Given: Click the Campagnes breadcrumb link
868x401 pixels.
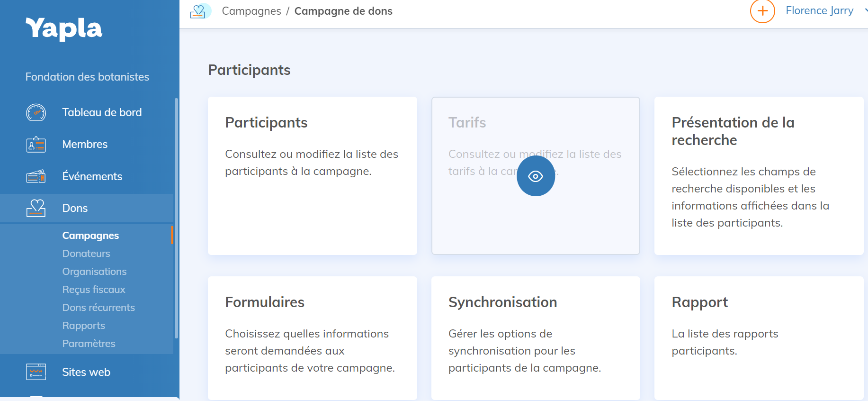Looking at the screenshot, I should click(x=251, y=11).
